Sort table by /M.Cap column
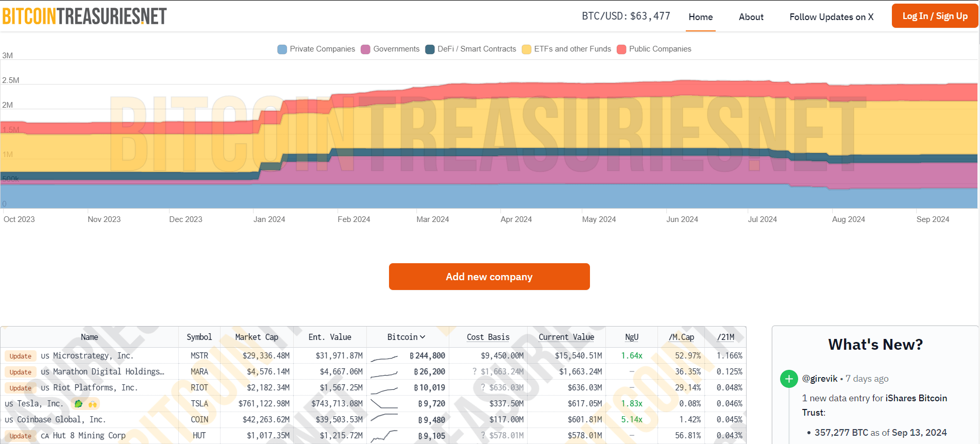 [681, 337]
